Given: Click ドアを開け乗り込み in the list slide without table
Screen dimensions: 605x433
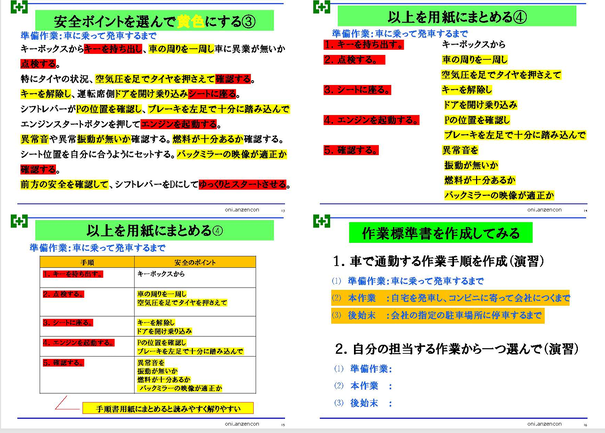Looking at the screenshot, I should [480, 105].
